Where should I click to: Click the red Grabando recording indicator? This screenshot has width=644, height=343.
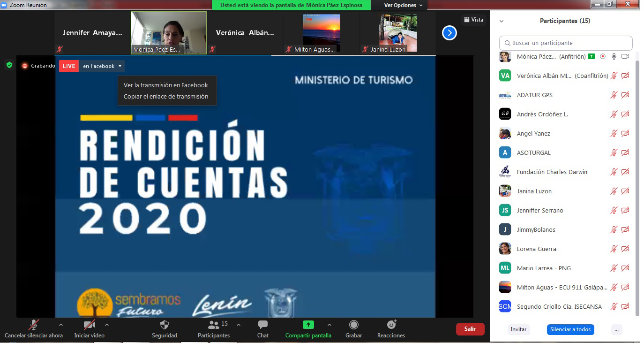click(38, 66)
